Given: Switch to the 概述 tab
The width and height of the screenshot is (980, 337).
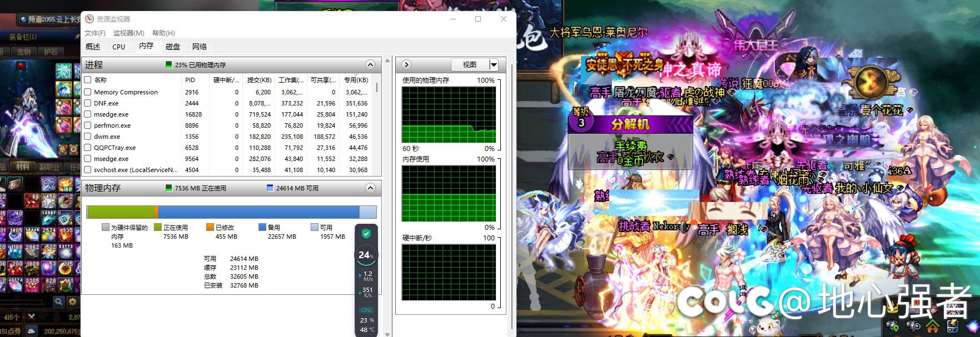Looking at the screenshot, I should coord(93,47).
